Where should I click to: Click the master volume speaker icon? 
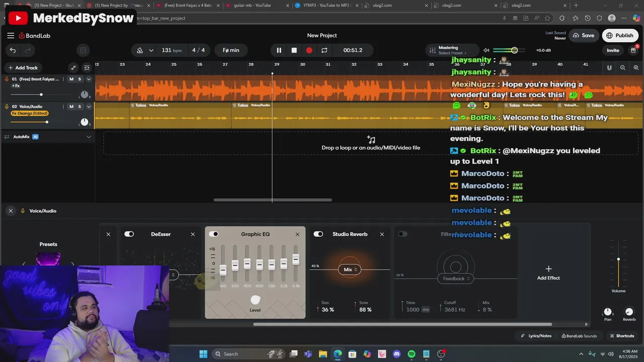coord(486,50)
